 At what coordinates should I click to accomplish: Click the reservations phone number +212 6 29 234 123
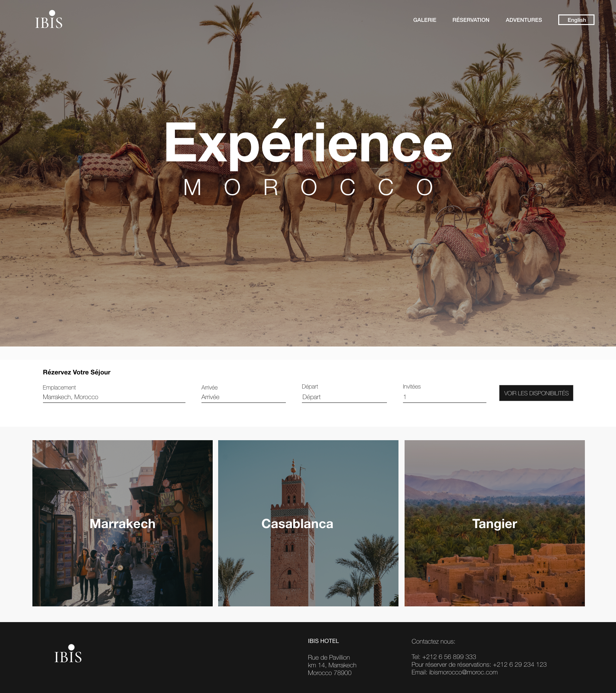[519, 664]
